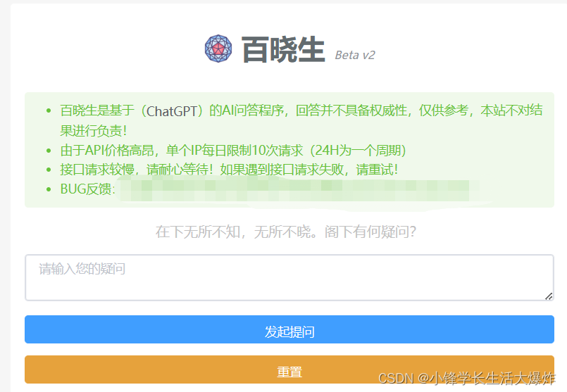Click the tagline 在下无所不知，无所不晓

[286, 232]
